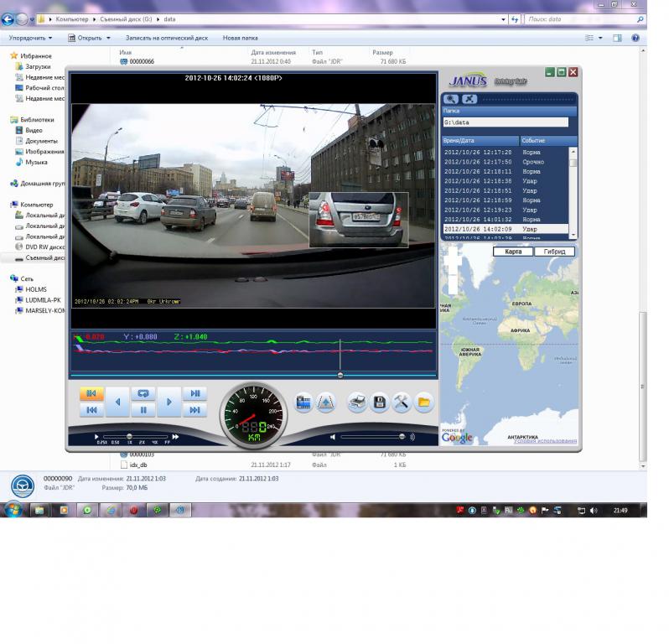Click Explorer back navigation arrow
The image size is (669, 644).
[x=8, y=19]
